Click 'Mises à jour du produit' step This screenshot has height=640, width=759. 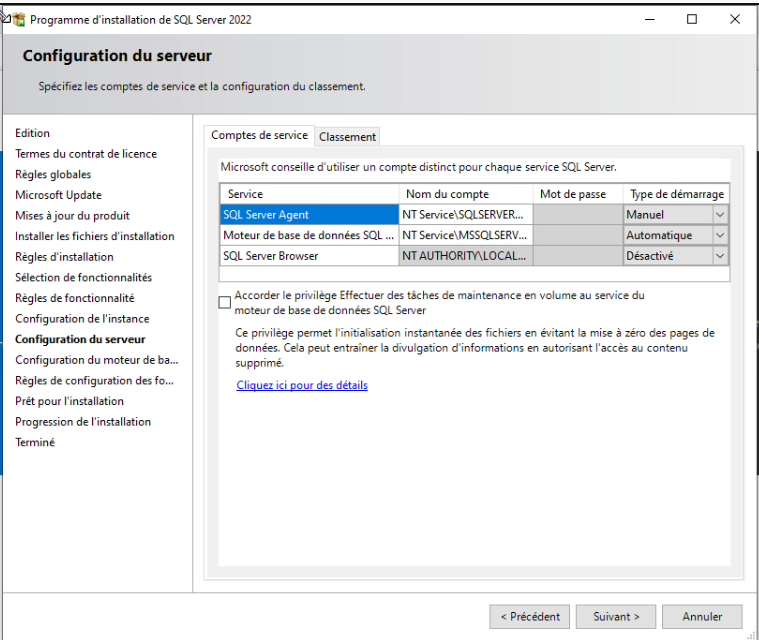click(x=73, y=215)
